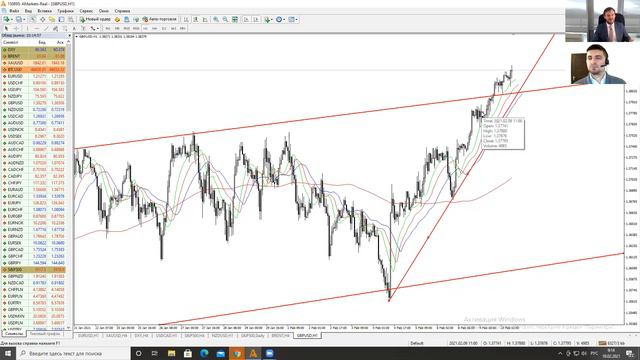Switch to the EURUSD,H1 chart tab
This screenshot has width=640, height=360.
click(x=88, y=336)
